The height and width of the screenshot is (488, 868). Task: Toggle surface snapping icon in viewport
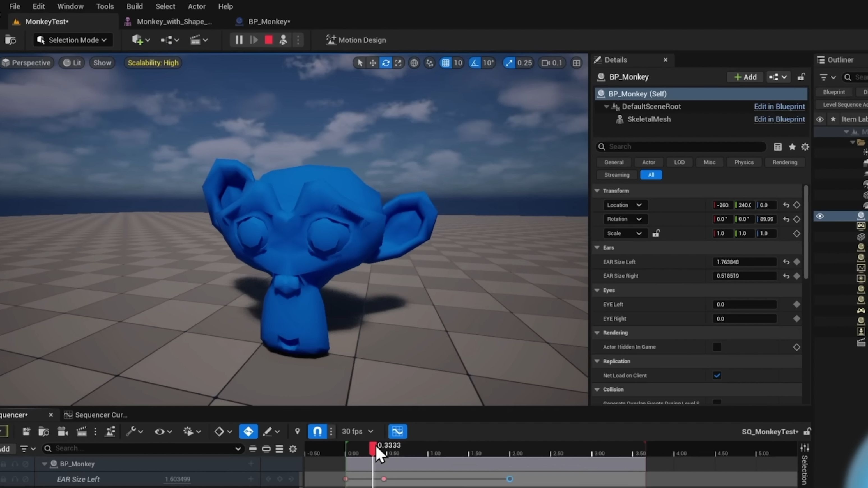430,63
